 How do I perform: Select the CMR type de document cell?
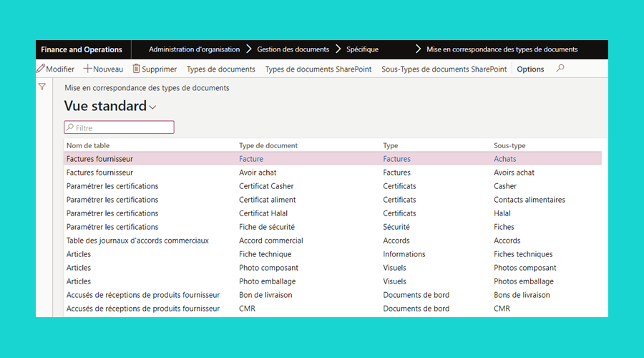247,309
